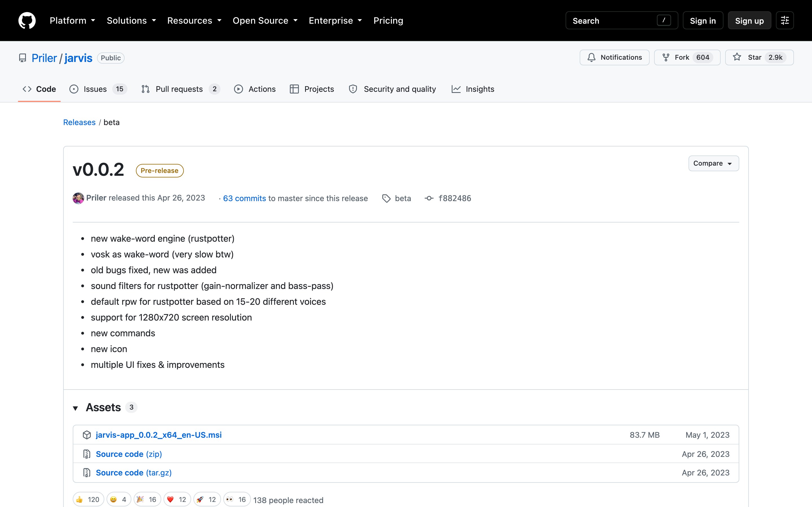Viewport: 812px width, 507px height.
Task: Open commit f882486
Action: 455,199
